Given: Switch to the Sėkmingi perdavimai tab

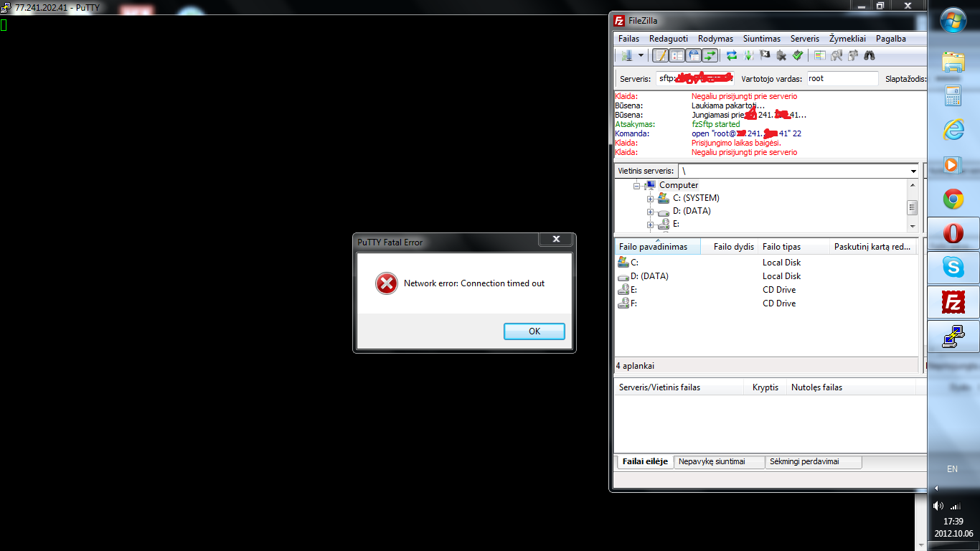Looking at the screenshot, I should (x=814, y=461).
